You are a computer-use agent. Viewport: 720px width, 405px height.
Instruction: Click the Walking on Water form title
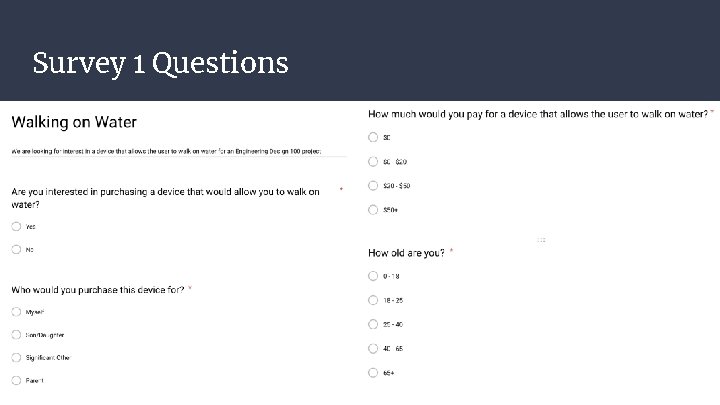(74, 122)
